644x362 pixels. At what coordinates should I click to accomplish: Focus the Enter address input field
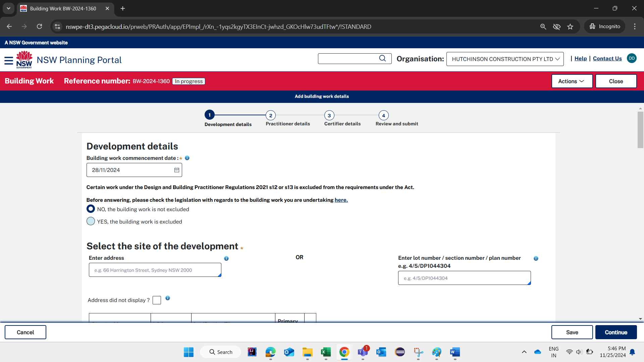155,270
